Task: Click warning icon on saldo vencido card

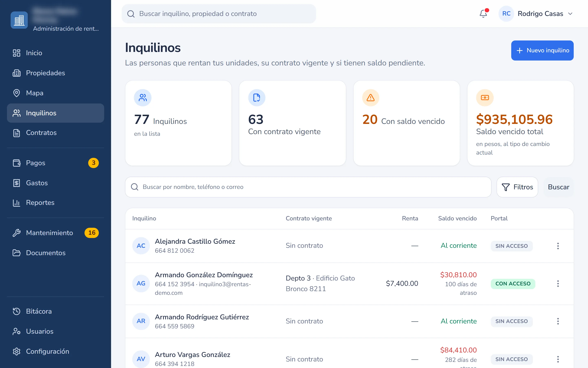Action: click(371, 98)
